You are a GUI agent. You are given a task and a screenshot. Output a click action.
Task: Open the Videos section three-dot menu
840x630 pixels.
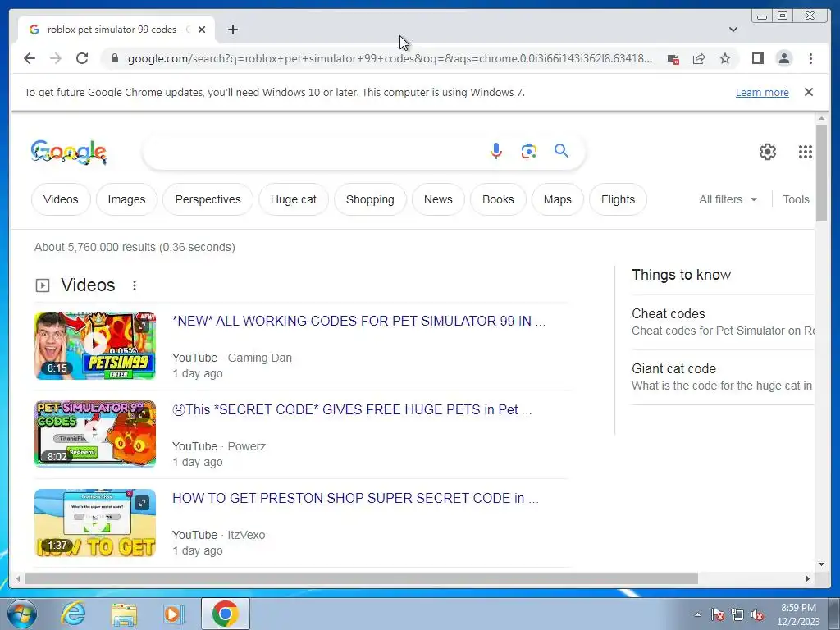pyautogui.click(x=135, y=285)
